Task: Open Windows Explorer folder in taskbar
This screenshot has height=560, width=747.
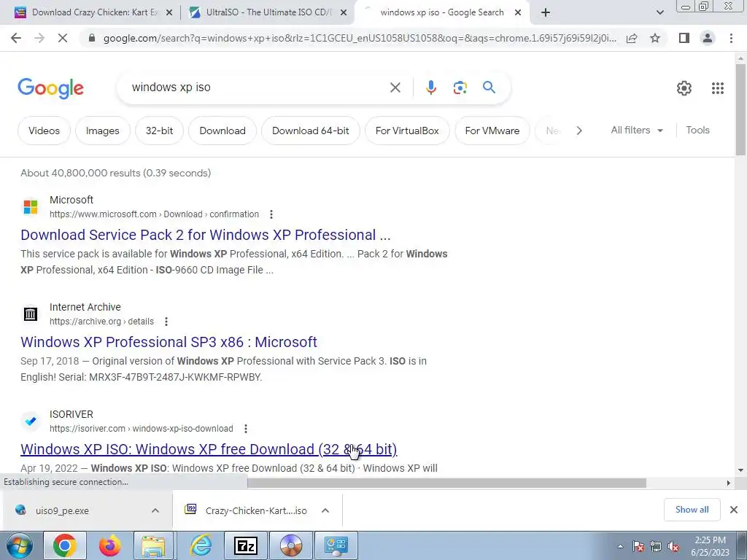Action: (x=153, y=545)
